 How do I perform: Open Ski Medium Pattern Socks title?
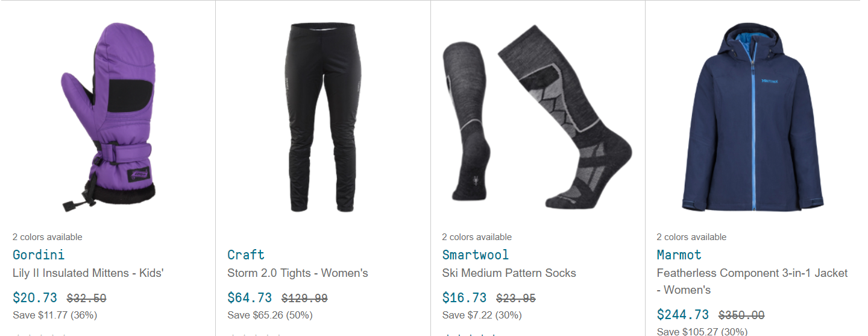click(509, 273)
